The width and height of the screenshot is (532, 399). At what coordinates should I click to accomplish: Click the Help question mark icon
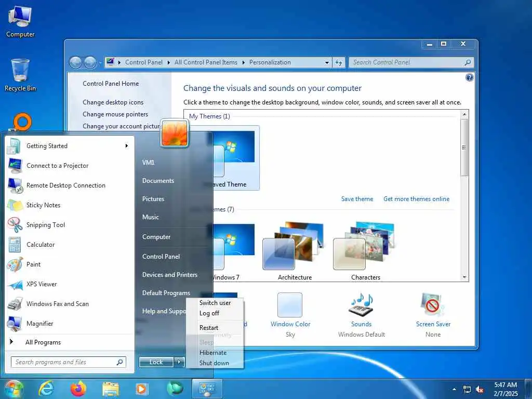pyautogui.click(x=469, y=78)
